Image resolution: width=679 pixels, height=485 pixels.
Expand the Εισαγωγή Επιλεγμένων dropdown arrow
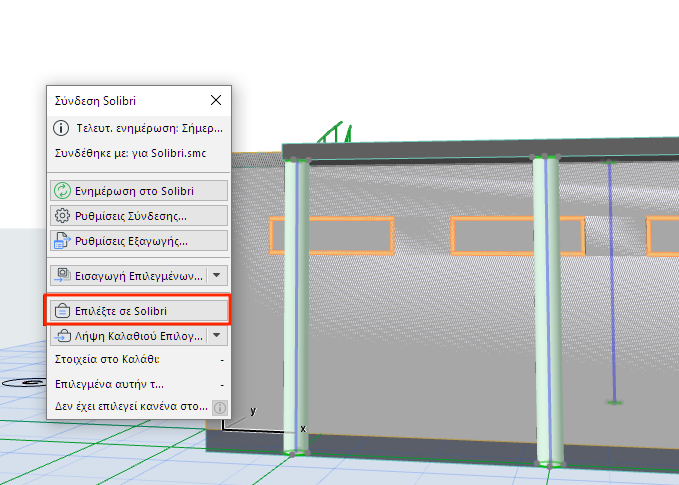click(217, 275)
